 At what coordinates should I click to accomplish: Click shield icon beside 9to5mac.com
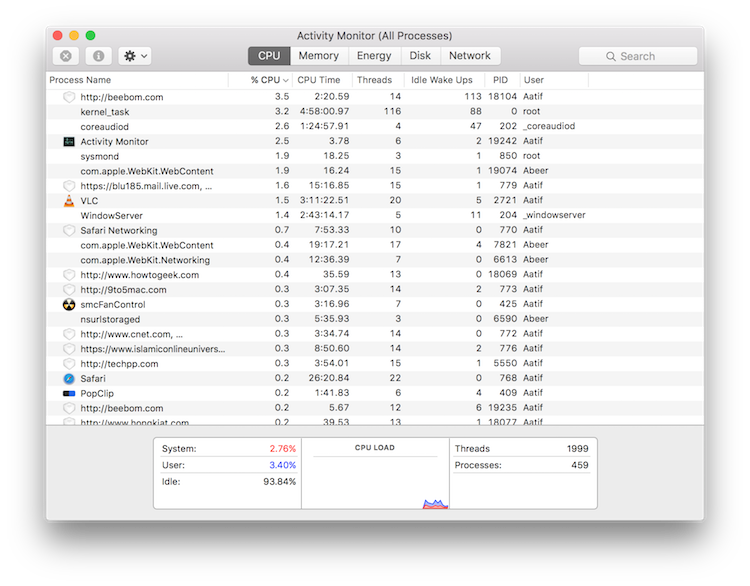[x=69, y=290]
